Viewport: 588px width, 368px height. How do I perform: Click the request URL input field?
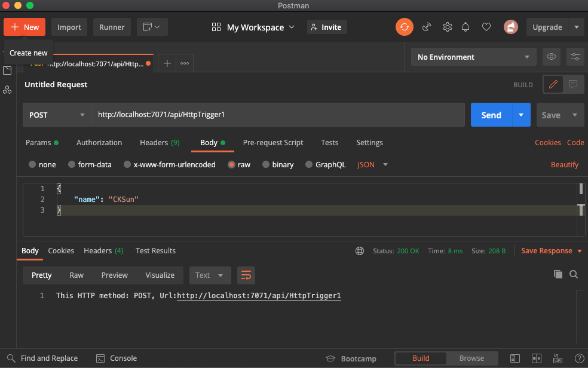[278, 115]
